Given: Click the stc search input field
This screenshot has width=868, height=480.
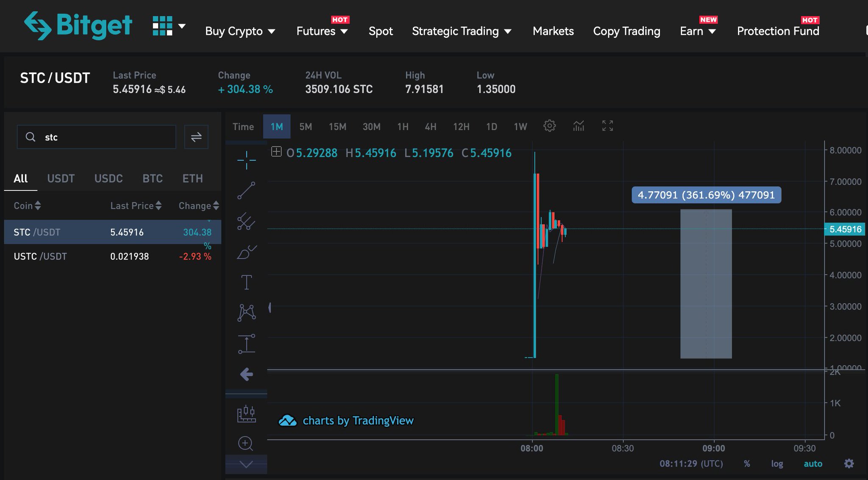Looking at the screenshot, I should (96, 137).
